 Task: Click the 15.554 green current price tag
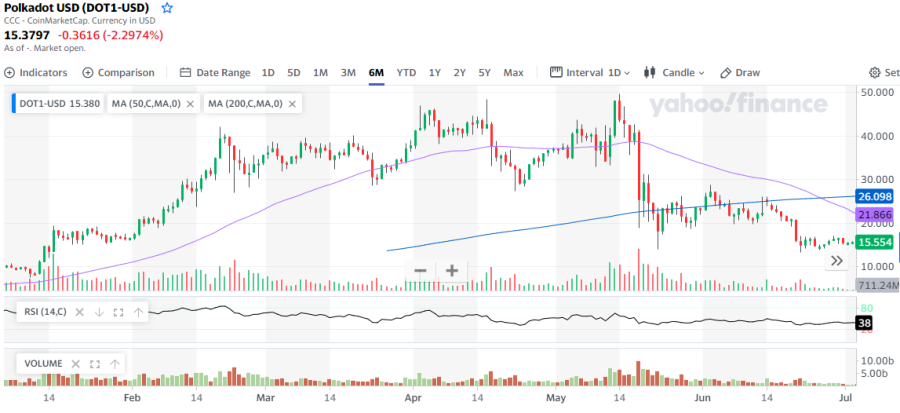(x=876, y=243)
